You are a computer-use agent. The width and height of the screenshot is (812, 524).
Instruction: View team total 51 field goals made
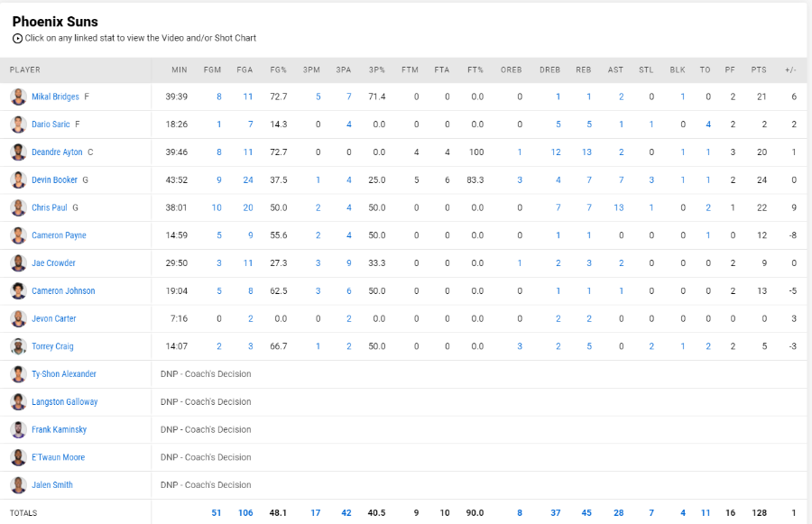[217, 513]
